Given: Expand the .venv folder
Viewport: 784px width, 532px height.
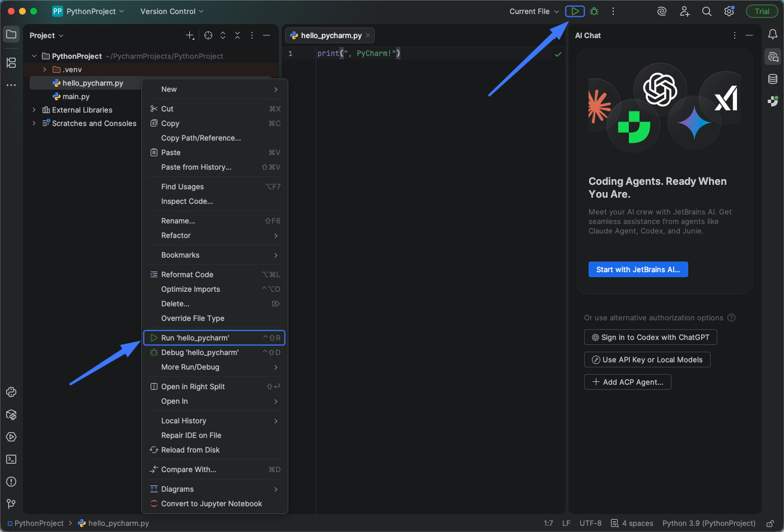Looking at the screenshot, I should click(x=45, y=69).
